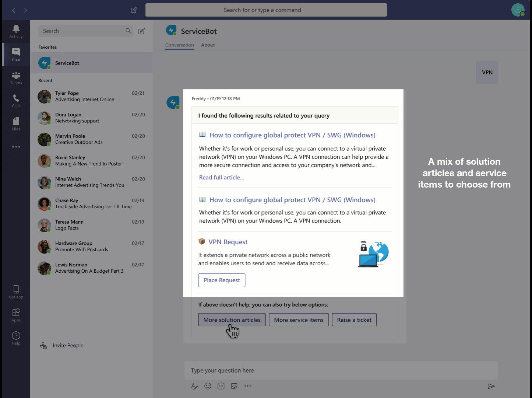Open the Dora Logan chat
532x398 pixels.
[91, 118]
